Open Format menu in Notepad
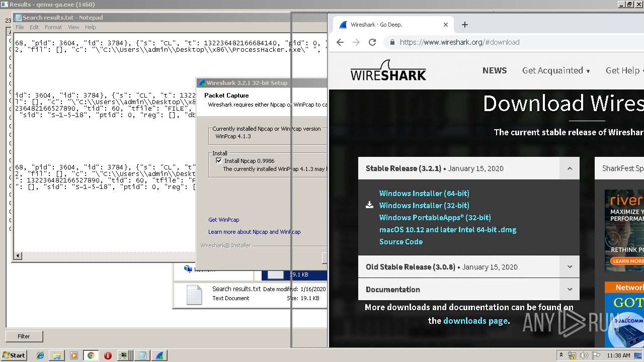 [x=53, y=27]
